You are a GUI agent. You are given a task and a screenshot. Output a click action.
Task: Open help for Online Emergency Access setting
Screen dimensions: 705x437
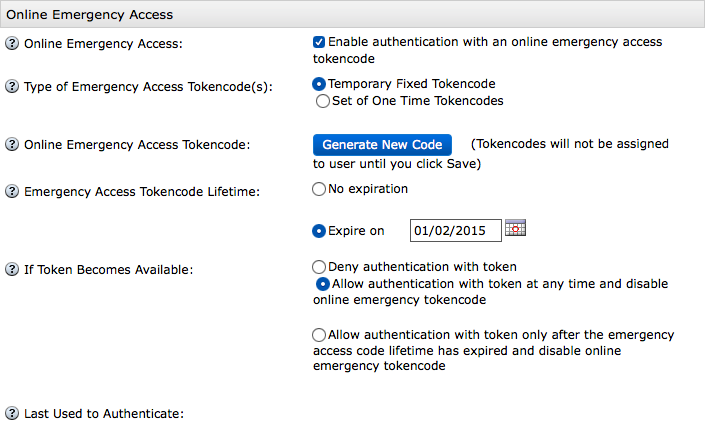pos(12,44)
